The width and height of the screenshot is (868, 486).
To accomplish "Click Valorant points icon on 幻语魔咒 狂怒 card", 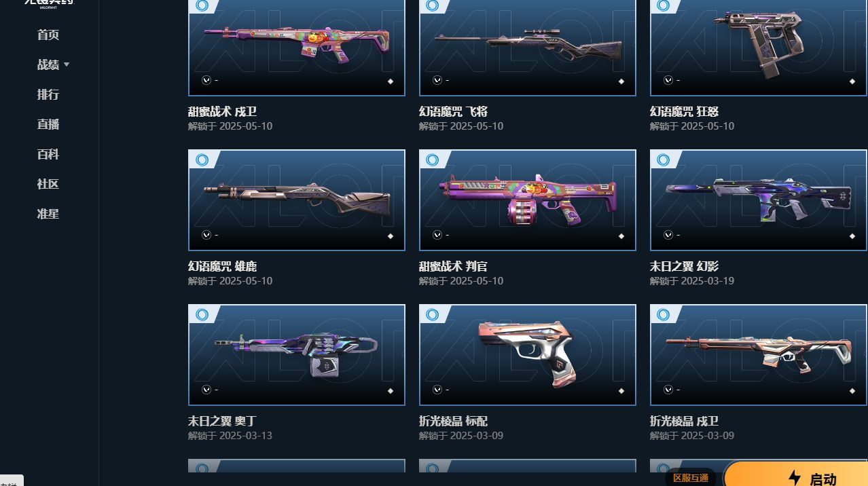I will 668,80.
